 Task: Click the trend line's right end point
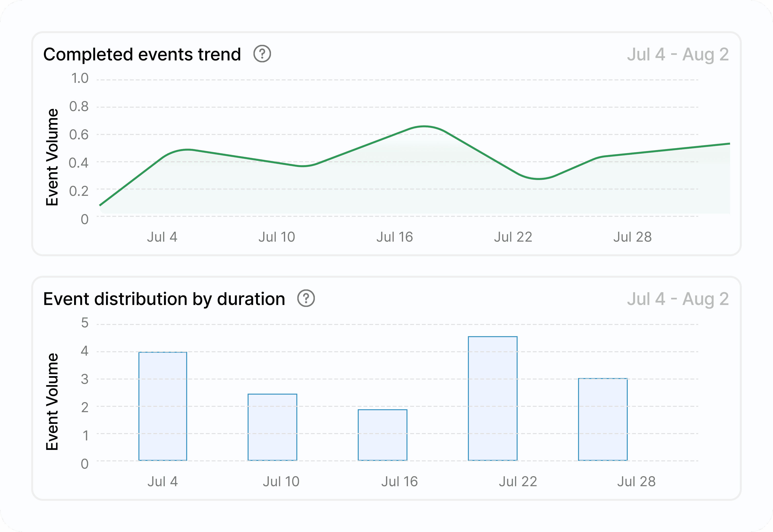click(x=729, y=144)
